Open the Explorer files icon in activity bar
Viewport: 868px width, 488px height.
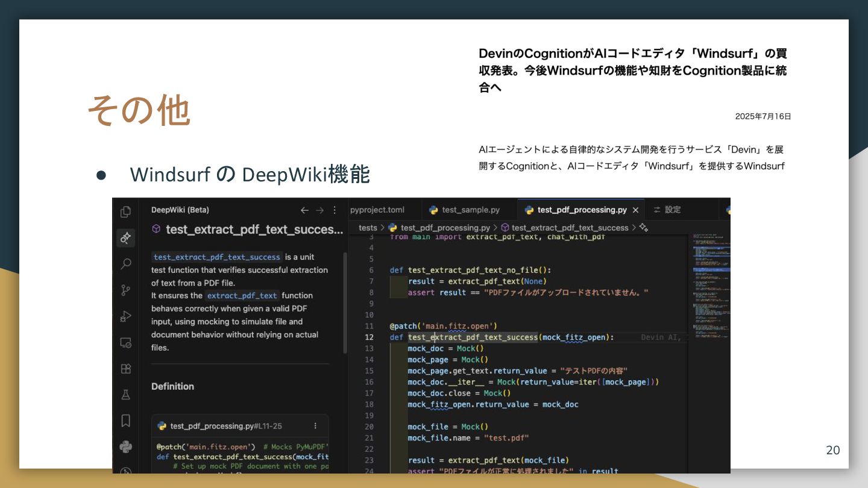pyautogui.click(x=125, y=211)
